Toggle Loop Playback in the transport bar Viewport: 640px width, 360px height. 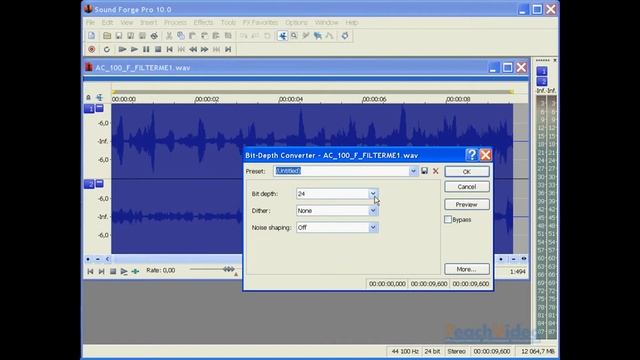click(107, 49)
